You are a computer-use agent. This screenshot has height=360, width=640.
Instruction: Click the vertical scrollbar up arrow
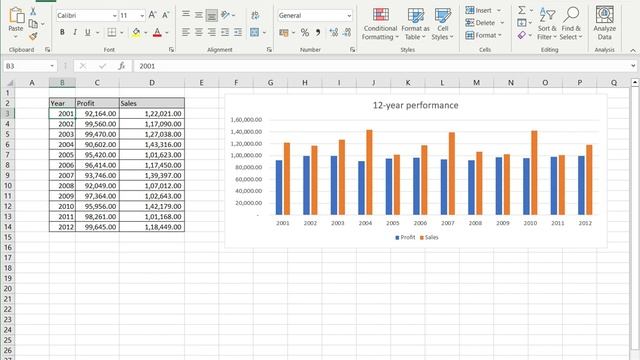click(x=635, y=82)
